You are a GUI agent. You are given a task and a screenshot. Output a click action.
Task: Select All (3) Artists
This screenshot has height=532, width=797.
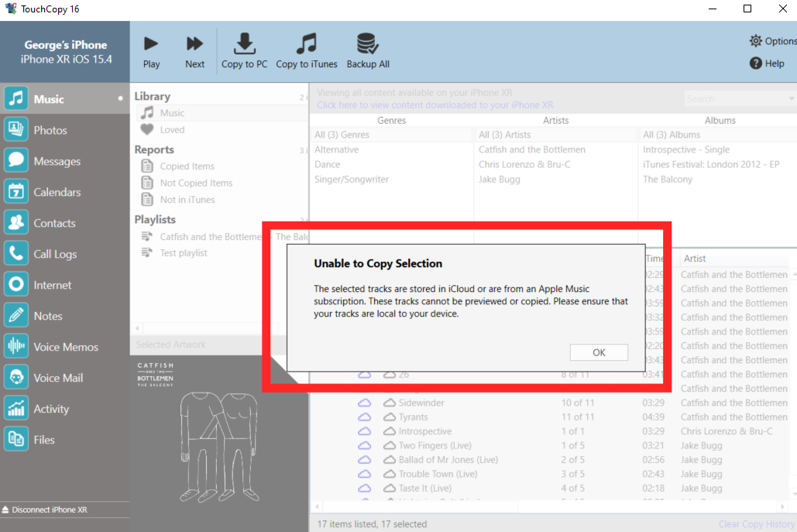click(555, 135)
